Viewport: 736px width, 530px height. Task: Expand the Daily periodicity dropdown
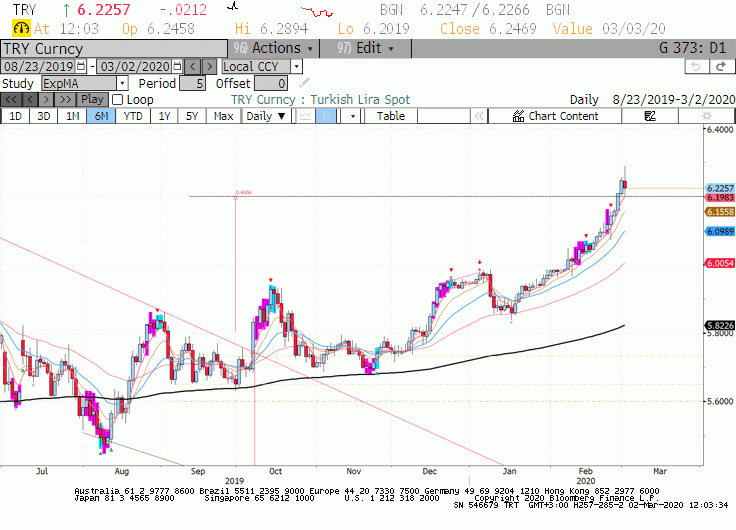pyautogui.click(x=266, y=116)
